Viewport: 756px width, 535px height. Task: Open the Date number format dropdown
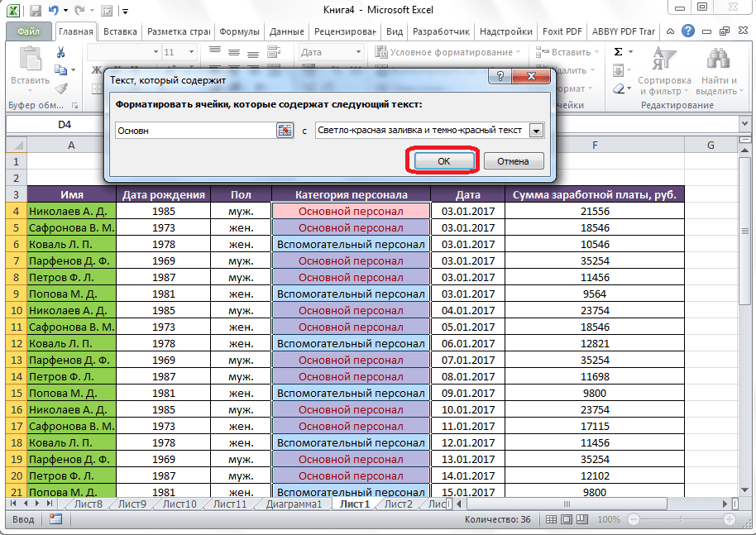pyautogui.click(x=360, y=52)
